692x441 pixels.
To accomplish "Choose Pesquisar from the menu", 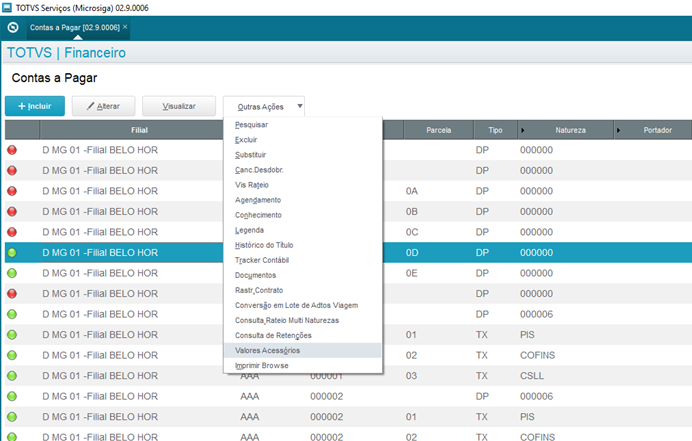I will point(252,125).
